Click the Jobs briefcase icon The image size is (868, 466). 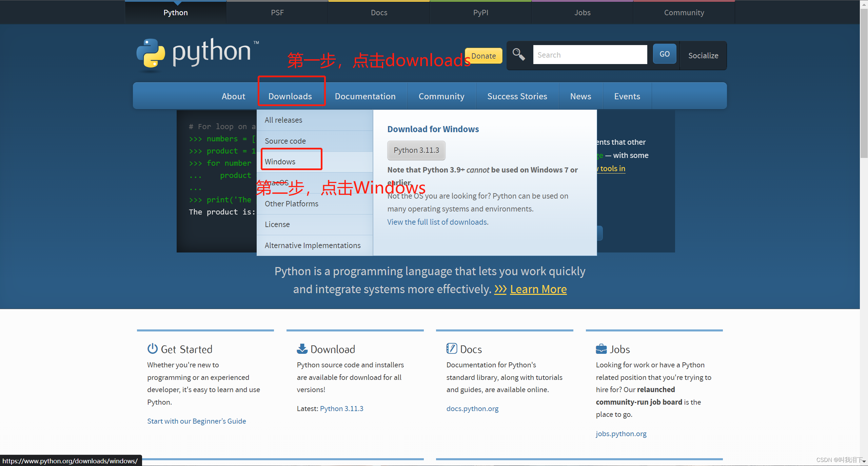(x=601, y=348)
